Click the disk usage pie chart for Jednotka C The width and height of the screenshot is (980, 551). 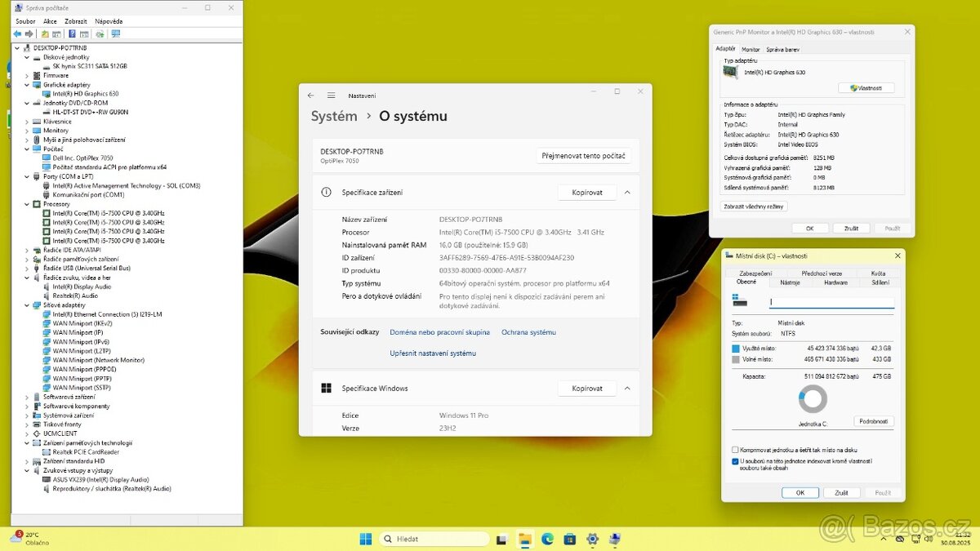coord(813,399)
